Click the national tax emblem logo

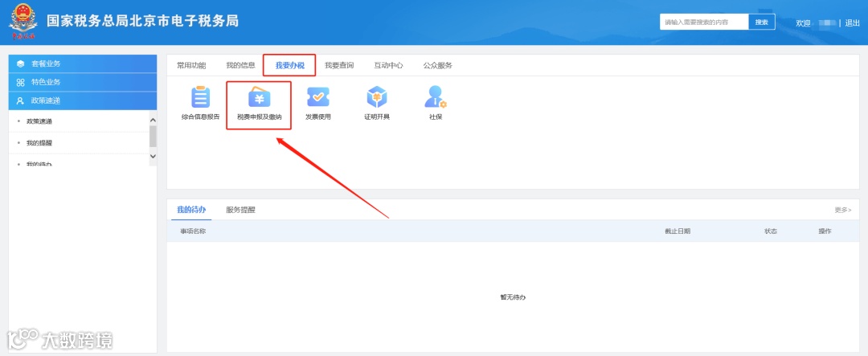click(x=23, y=23)
